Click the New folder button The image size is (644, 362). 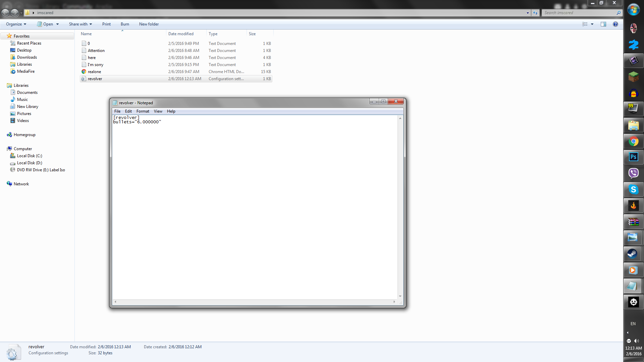tap(149, 24)
